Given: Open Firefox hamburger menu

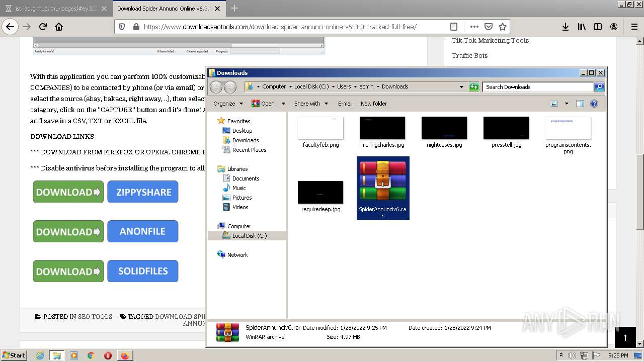Looking at the screenshot, I should click(x=634, y=27).
